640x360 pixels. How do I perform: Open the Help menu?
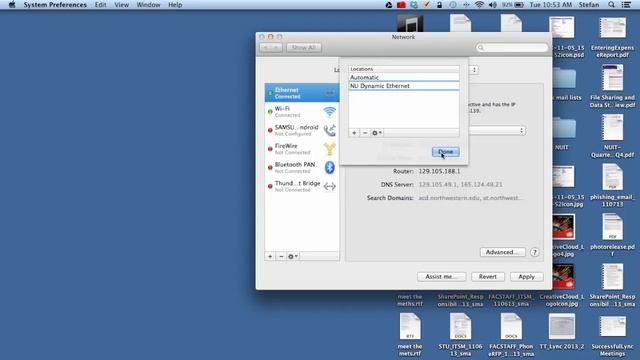tap(175, 5)
